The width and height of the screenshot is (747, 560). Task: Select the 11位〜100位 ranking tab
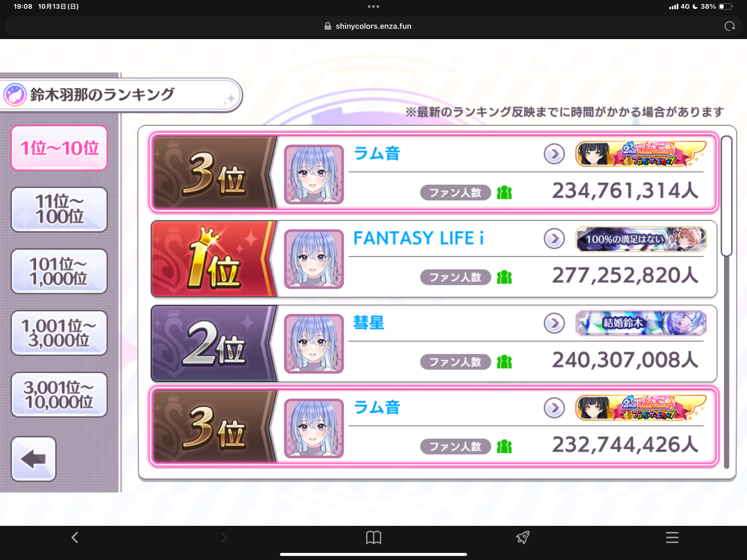point(59,209)
